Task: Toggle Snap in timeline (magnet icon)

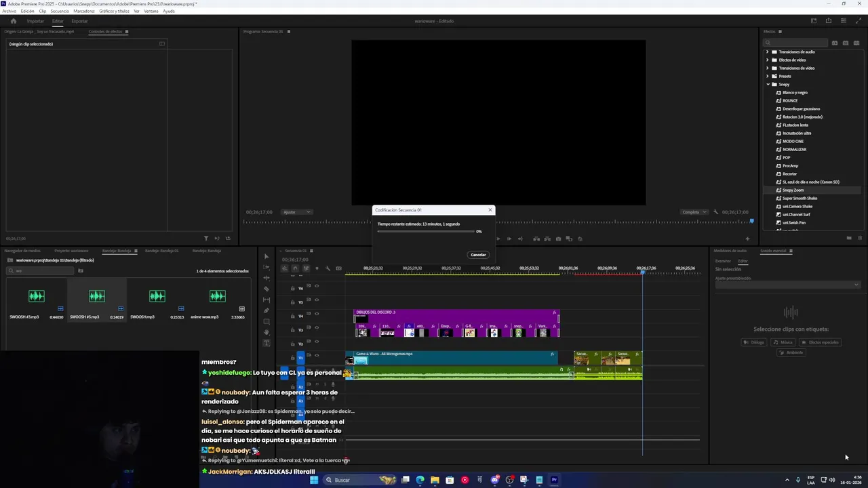Action: 295,268
